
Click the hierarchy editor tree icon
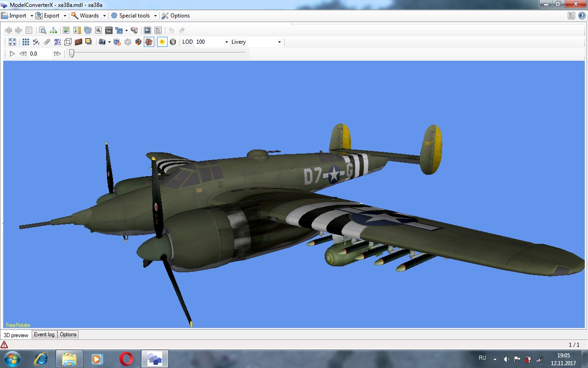pyautogui.click(x=54, y=30)
